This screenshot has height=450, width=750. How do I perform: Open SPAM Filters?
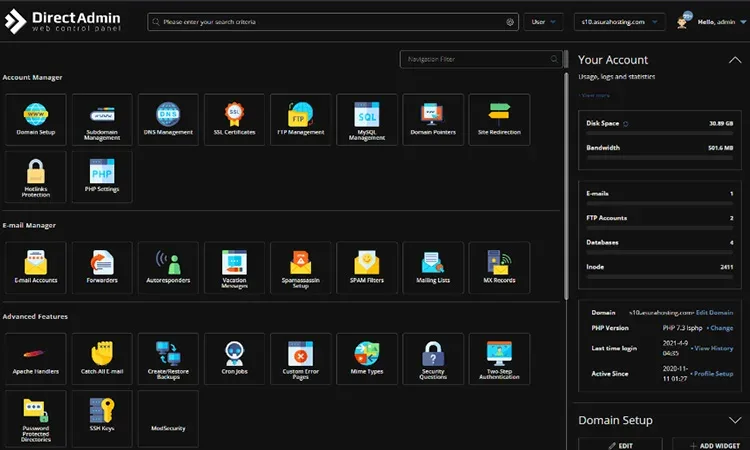(367, 267)
